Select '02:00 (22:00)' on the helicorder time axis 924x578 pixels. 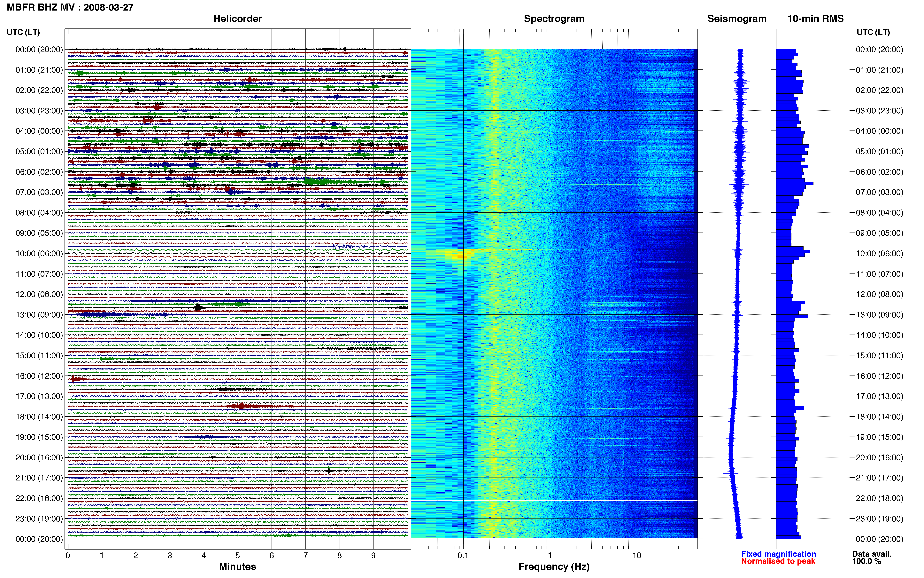39,90
